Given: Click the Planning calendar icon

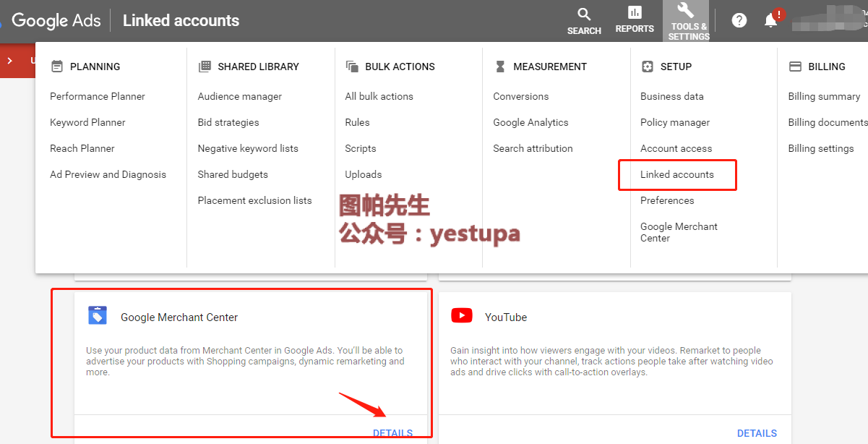Looking at the screenshot, I should pos(57,67).
